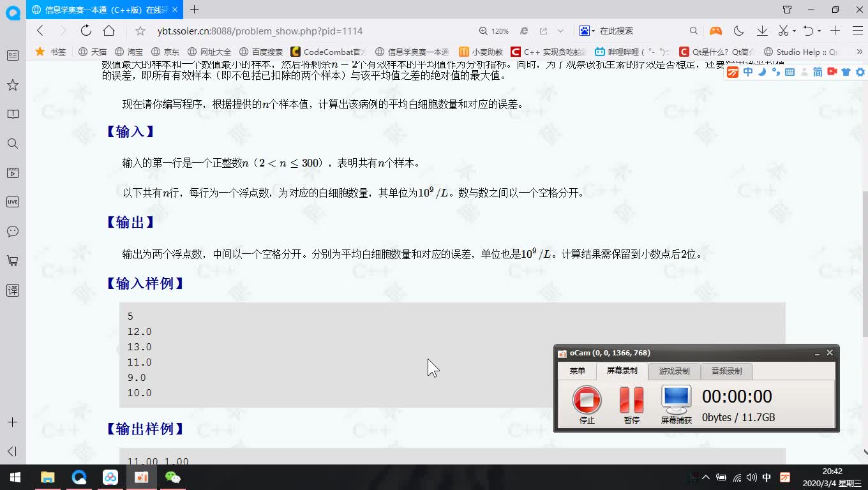Click the orange Sogou input extension icon
Viewport: 868px width, 490px height.
point(733,72)
